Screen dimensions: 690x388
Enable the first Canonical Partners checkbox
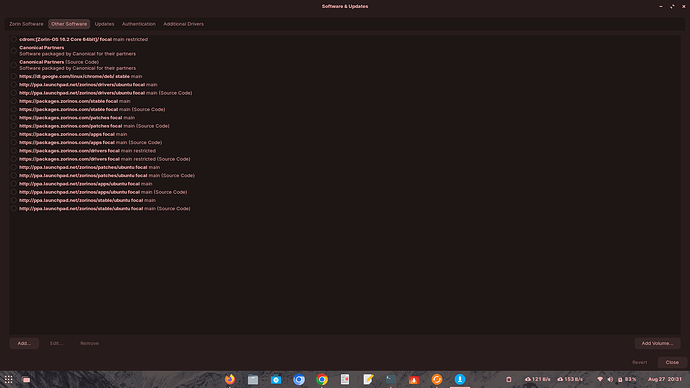click(x=14, y=51)
